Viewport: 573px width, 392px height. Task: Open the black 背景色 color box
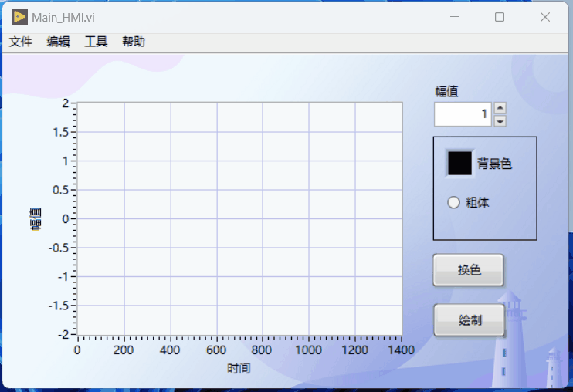[459, 164]
